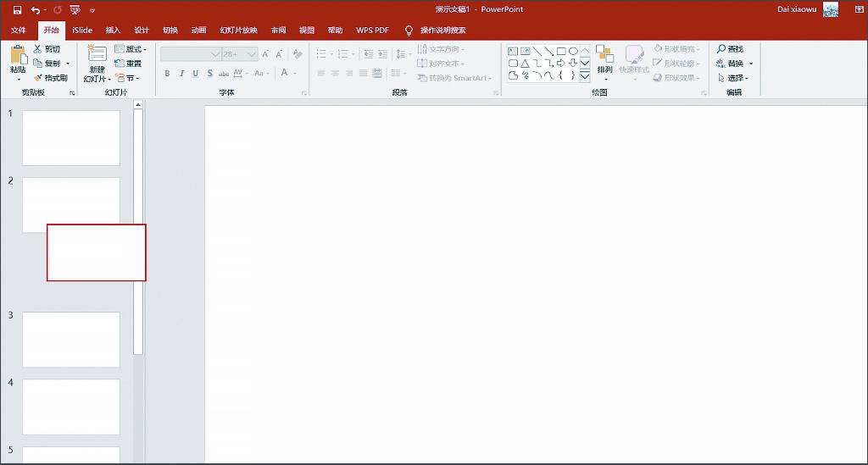Viewport: 868px width, 465px height.
Task: Open the 排列 Arrange dropdown
Action: (604, 63)
